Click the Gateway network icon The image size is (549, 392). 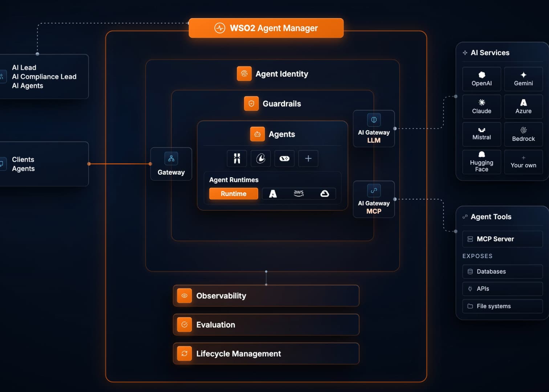pos(171,159)
